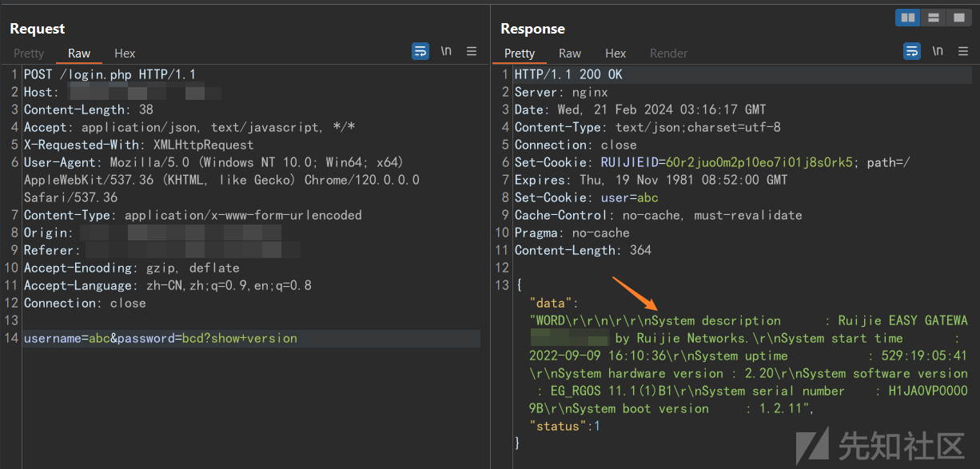Image resolution: width=980 pixels, height=469 pixels.
Task: Click the 'POST /login.php HTTP/1.1' request line
Action: [x=110, y=74]
